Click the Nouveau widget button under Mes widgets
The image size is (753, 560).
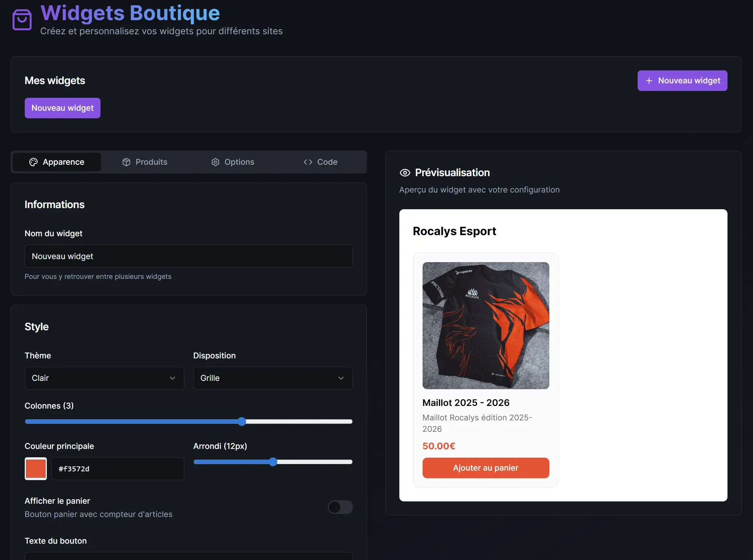tap(62, 108)
